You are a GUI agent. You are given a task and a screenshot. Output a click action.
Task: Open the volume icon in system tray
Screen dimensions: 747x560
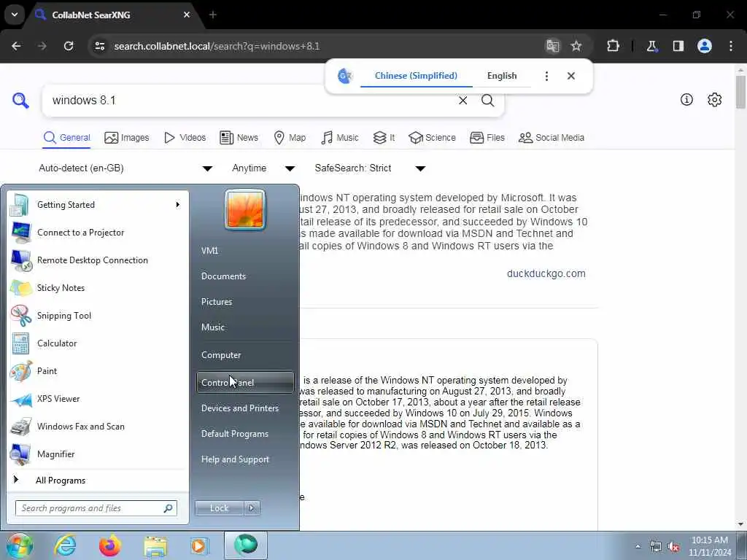click(673, 547)
